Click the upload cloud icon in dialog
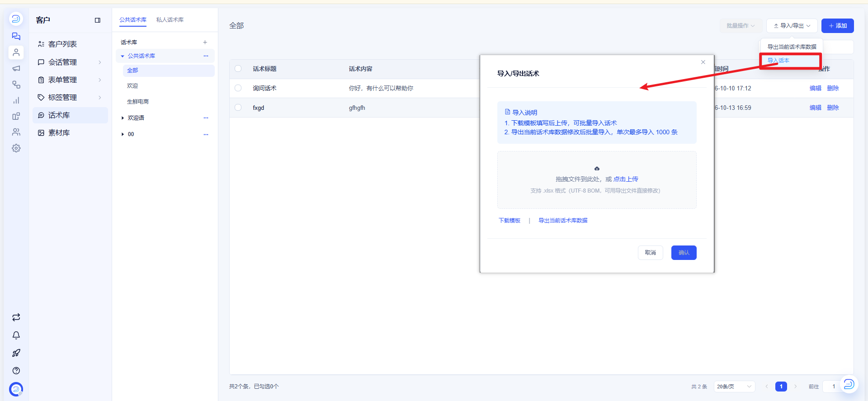 point(597,169)
